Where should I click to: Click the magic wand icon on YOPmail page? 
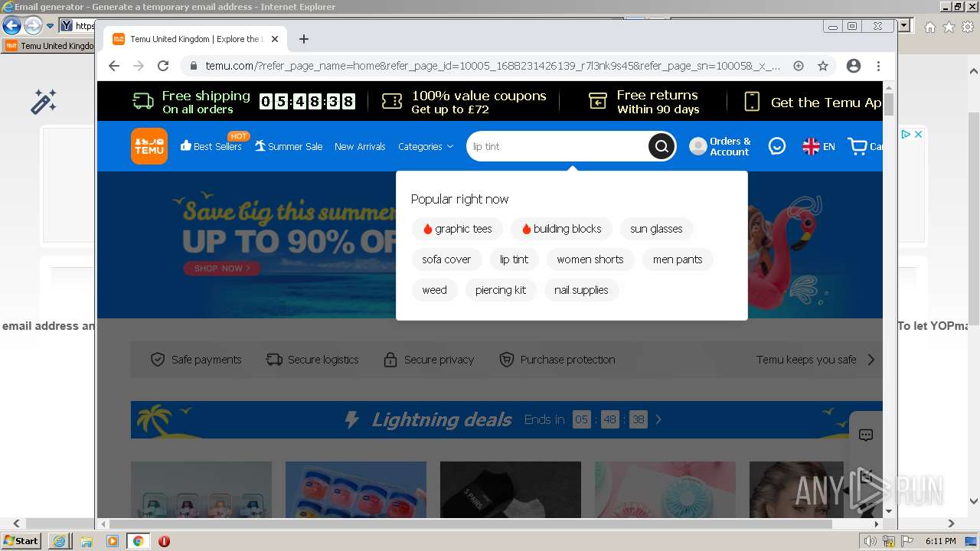point(44,102)
